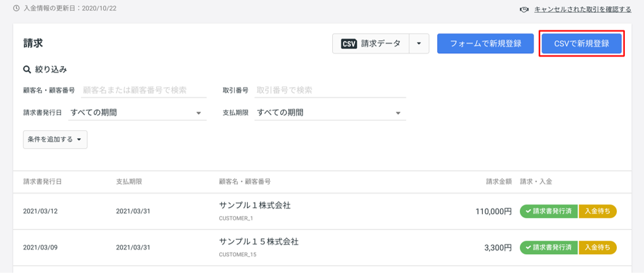Image resolution: width=644 pixels, height=274 pixels.
Task: Open the arrow dropdown beside 請求データ
Action: pyautogui.click(x=419, y=44)
